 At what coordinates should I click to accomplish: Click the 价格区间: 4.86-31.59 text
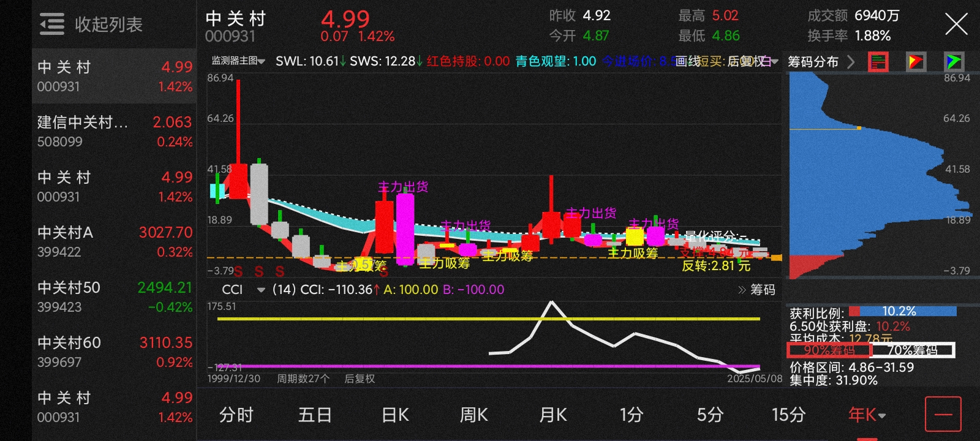click(x=851, y=367)
